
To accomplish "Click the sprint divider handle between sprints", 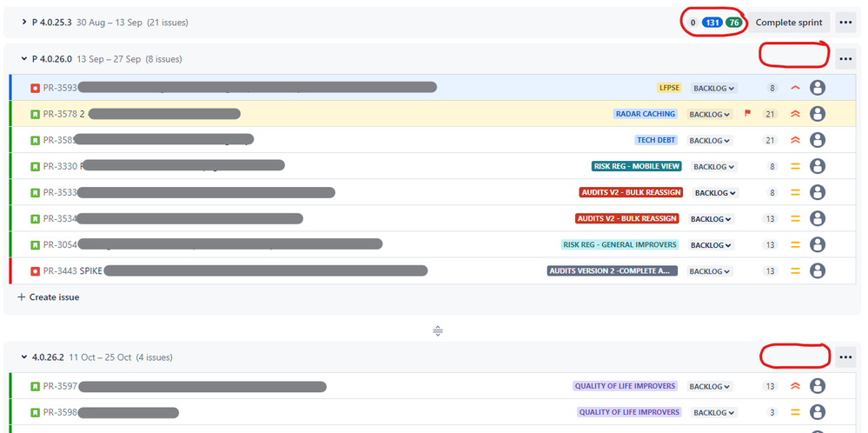I will (x=437, y=331).
